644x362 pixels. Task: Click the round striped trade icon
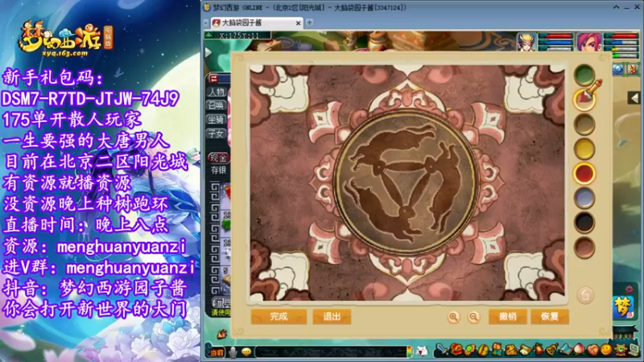(x=484, y=350)
